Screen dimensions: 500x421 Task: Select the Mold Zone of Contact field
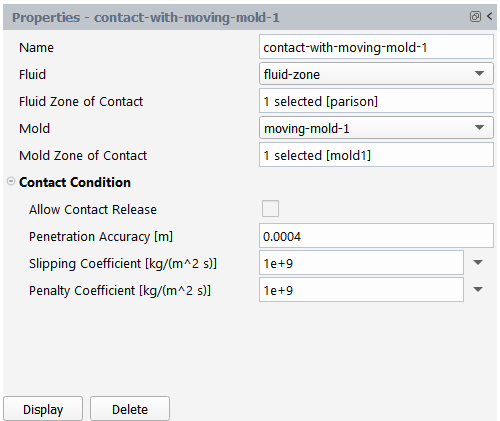(x=376, y=155)
